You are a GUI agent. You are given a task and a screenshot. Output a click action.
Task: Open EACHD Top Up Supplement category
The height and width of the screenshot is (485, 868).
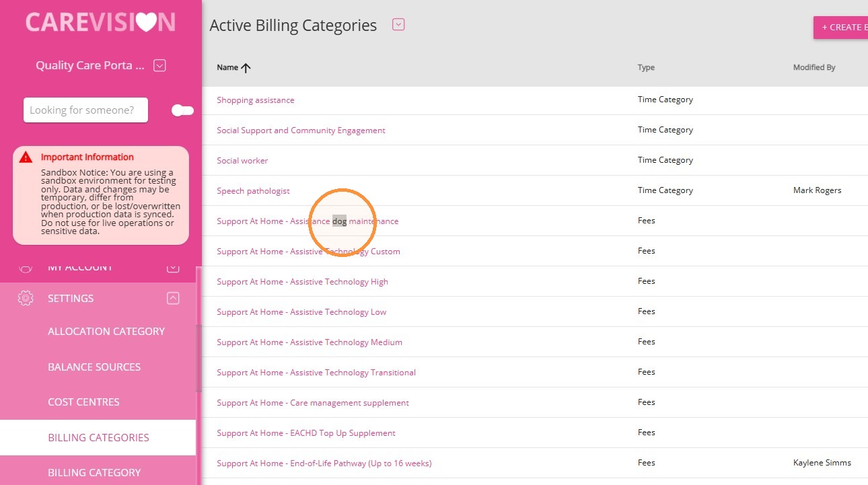(306, 433)
